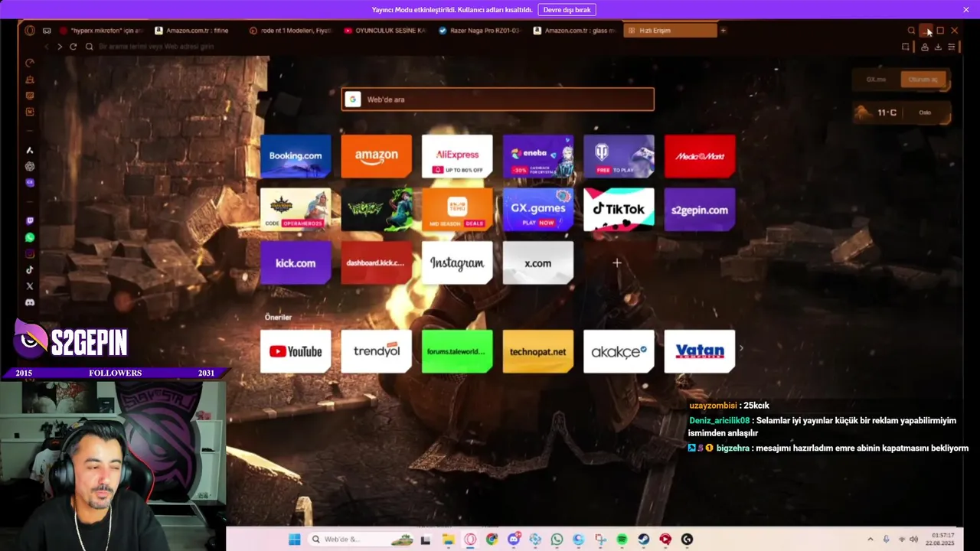Click the Oturum aç button
The width and height of the screenshot is (980, 551).
[923, 79]
